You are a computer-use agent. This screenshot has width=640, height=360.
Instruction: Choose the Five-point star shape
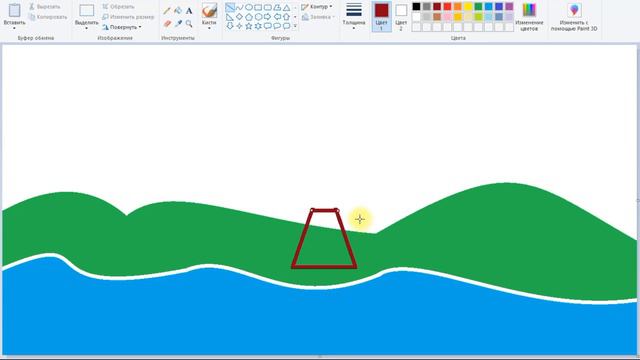point(249,26)
